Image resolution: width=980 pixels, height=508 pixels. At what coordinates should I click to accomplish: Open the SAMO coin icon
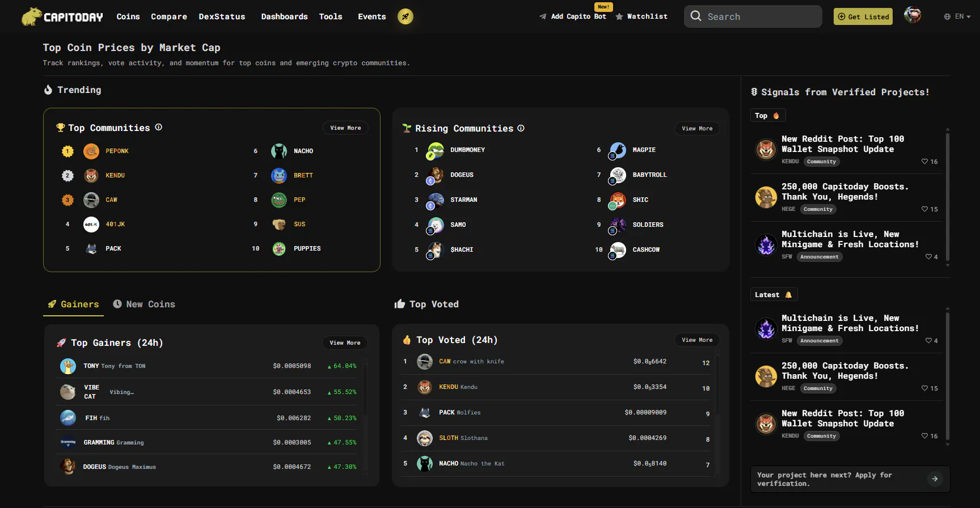[x=436, y=225]
